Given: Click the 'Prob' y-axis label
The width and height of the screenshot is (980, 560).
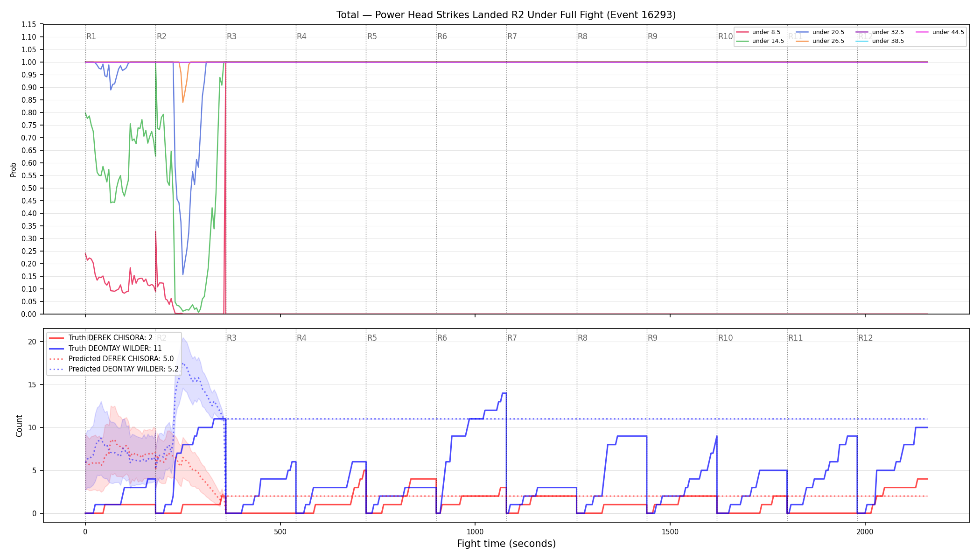Looking at the screenshot, I should [x=14, y=169].
